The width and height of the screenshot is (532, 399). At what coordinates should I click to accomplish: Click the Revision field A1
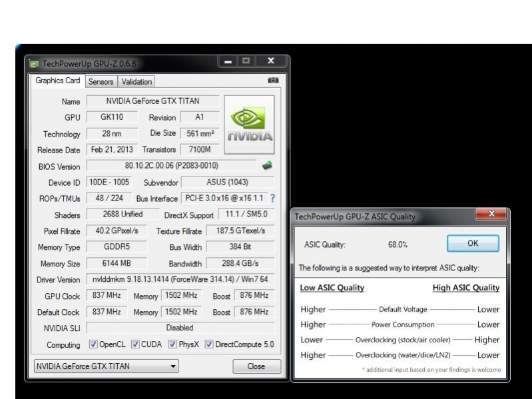click(200, 117)
